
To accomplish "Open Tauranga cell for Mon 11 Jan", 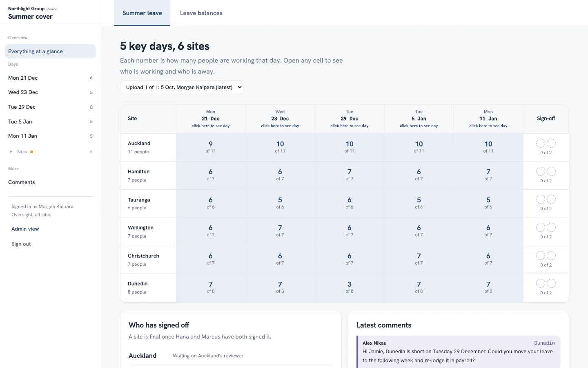I will pyautogui.click(x=488, y=204).
